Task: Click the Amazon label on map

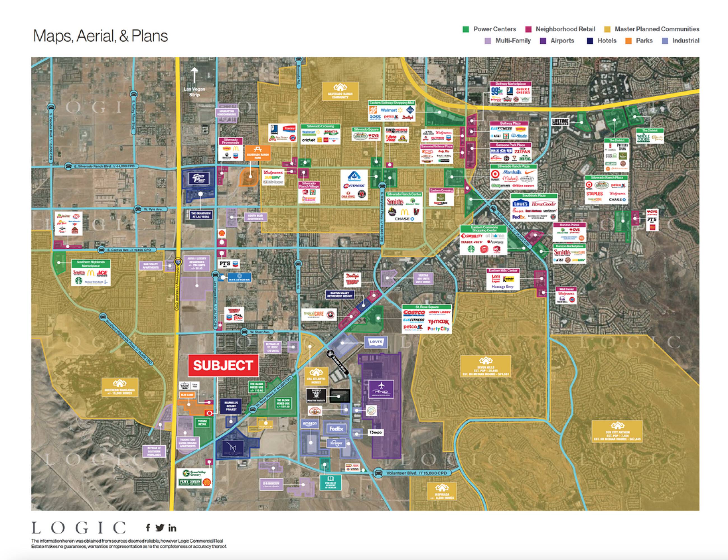Action: point(310,424)
